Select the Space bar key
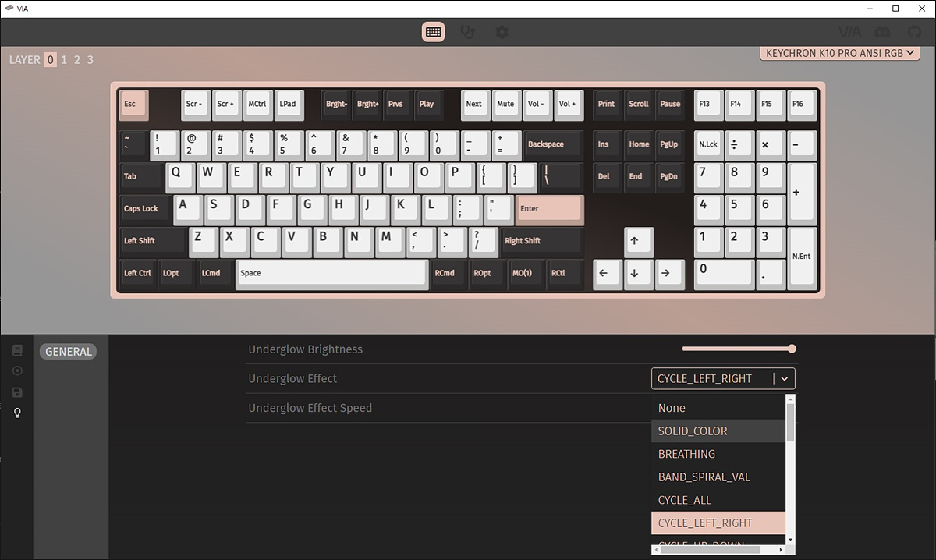This screenshot has height=560, width=936. tap(332, 275)
